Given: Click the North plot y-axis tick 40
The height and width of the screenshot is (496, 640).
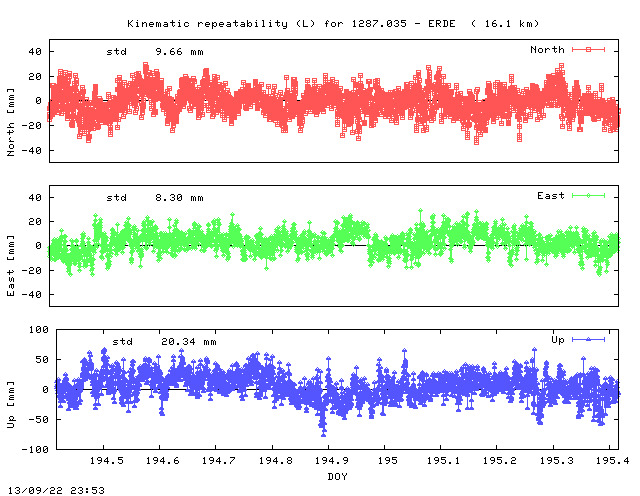Looking at the screenshot, I should click(35, 52).
